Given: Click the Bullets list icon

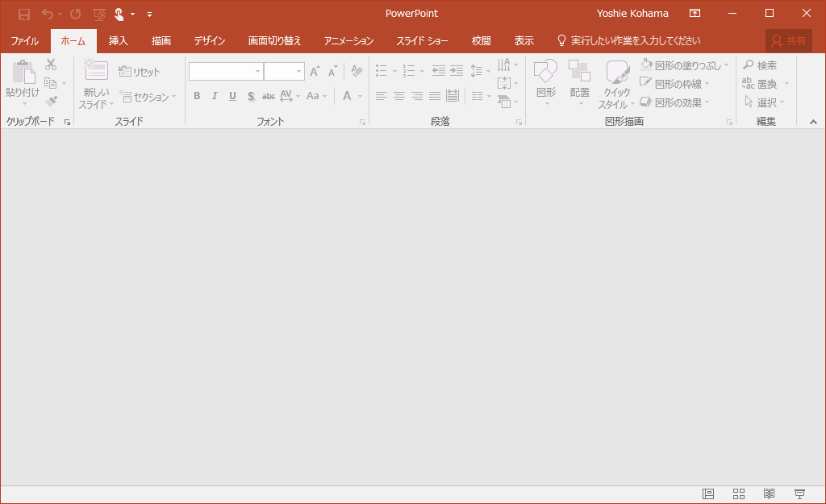Looking at the screenshot, I should tap(382, 71).
